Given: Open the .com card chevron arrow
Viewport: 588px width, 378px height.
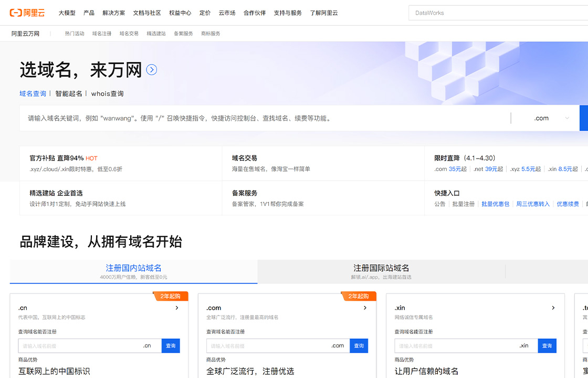Looking at the screenshot, I should [365, 308].
